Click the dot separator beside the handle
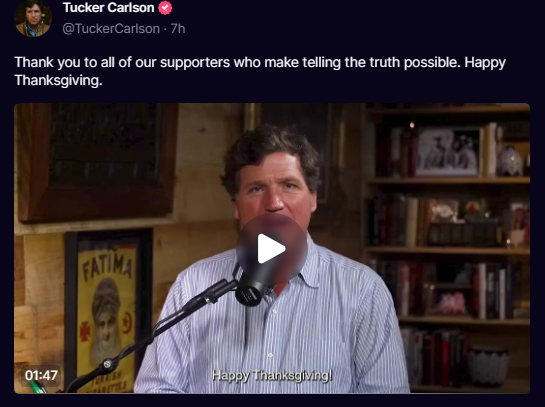 (165, 29)
